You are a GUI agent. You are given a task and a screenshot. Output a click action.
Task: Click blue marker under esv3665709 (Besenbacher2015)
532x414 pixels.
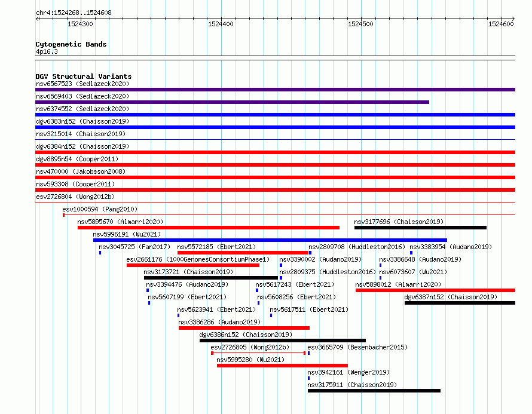point(309,353)
